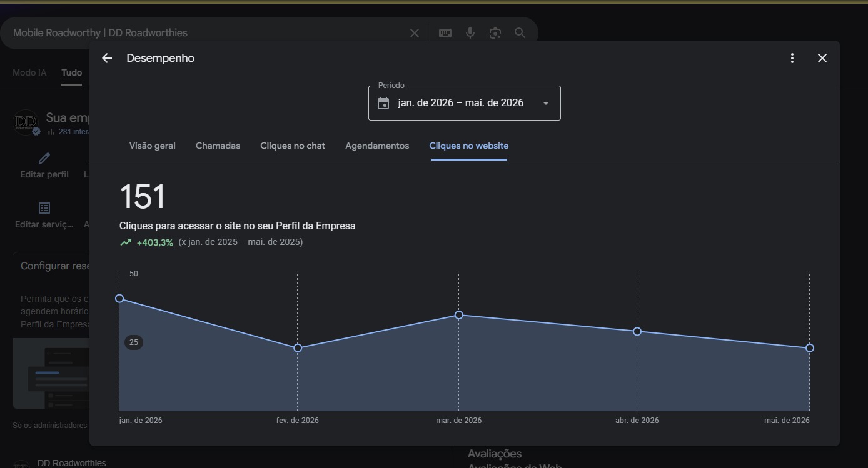Go back with the Desempenho arrow
The height and width of the screenshot is (468, 868).
(107, 58)
